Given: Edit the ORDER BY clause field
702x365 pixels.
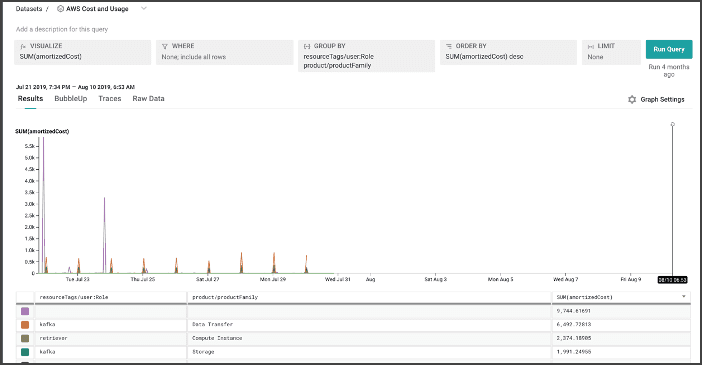Looking at the screenshot, I should (508, 52).
